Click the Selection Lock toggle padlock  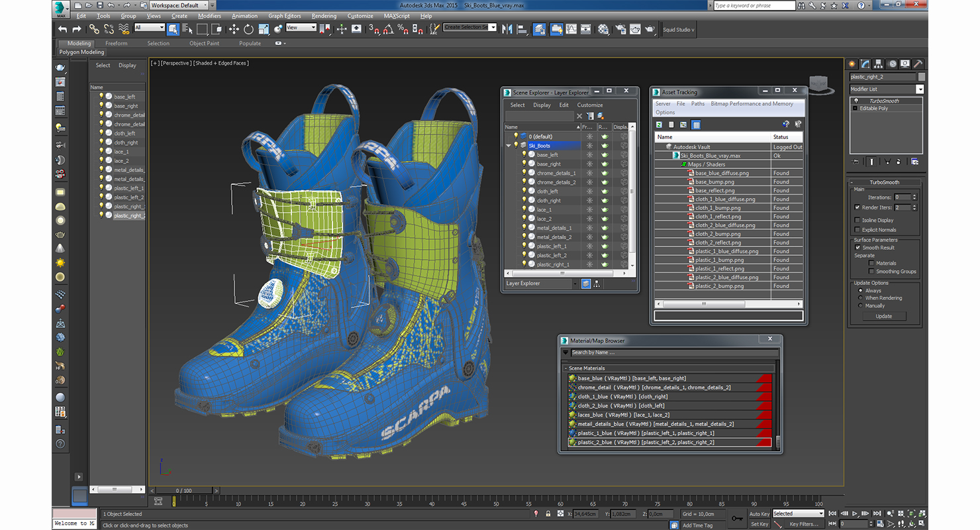click(x=548, y=514)
